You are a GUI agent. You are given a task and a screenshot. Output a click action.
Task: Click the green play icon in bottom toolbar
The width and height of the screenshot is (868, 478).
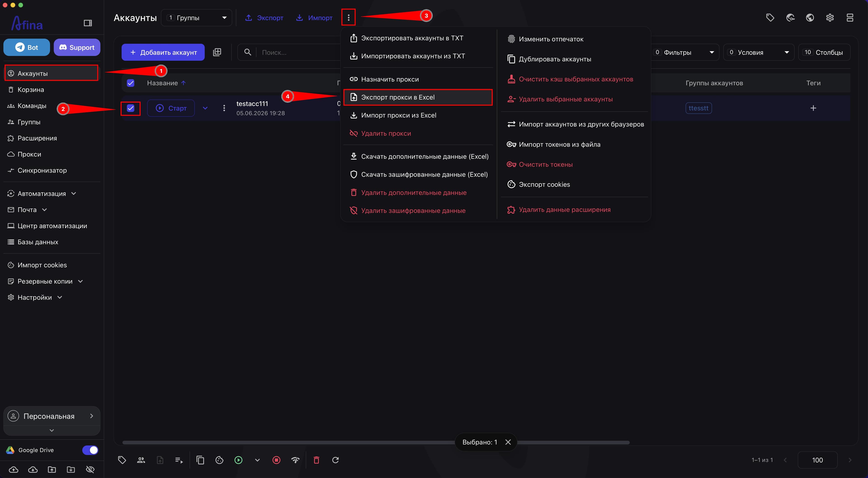pyautogui.click(x=238, y=460)
